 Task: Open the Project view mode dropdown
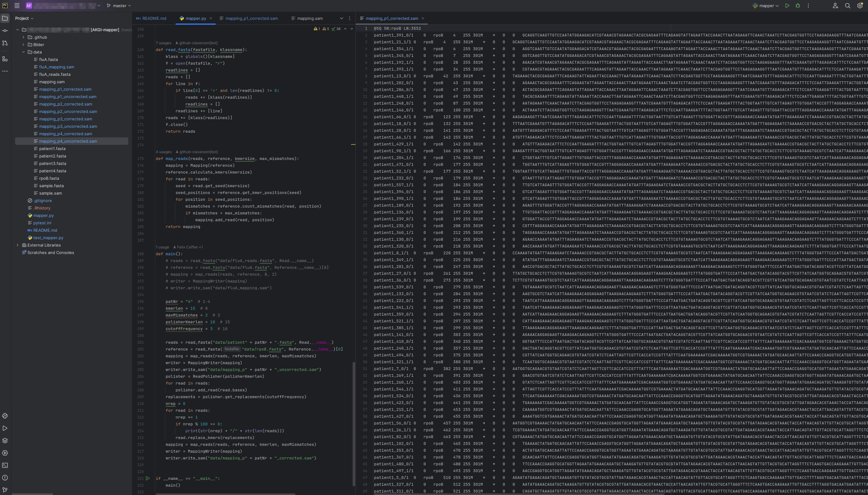pyautogui.click(x=24, y=18)
